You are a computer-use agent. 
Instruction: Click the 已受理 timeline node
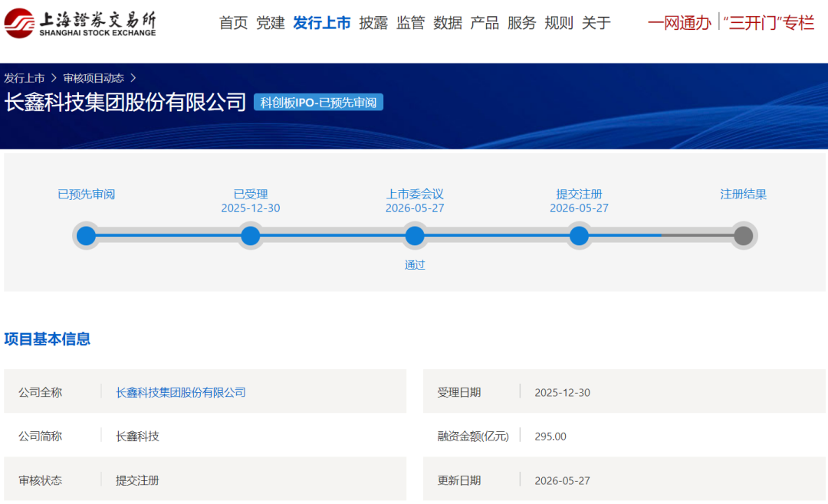tap(250, 235)
